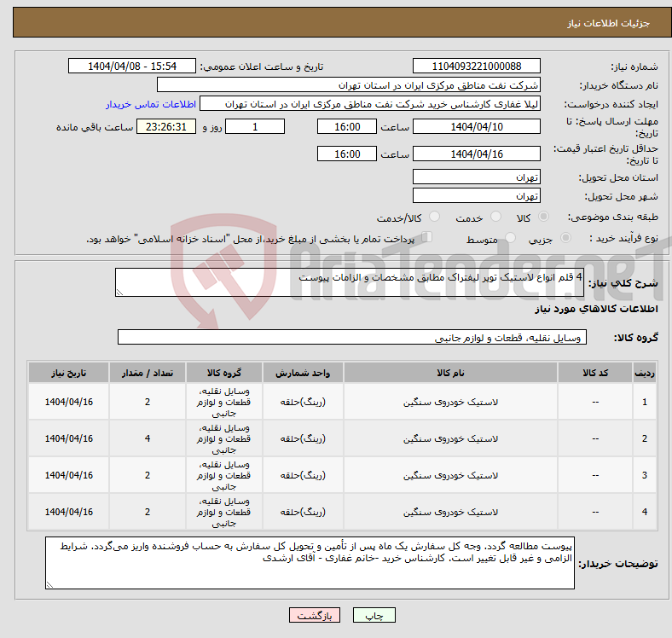
Task: Click the شرح کلی نیاز text area
Action: pyautogui.click(x=350, y=282)
